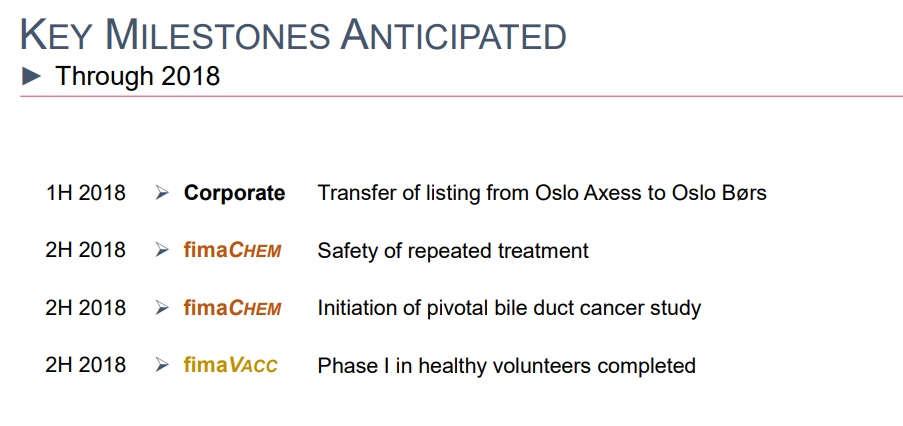Click the 2H 2018 date beside Initiation row
This screenshot has width=903, height=426.
[85, 308]
